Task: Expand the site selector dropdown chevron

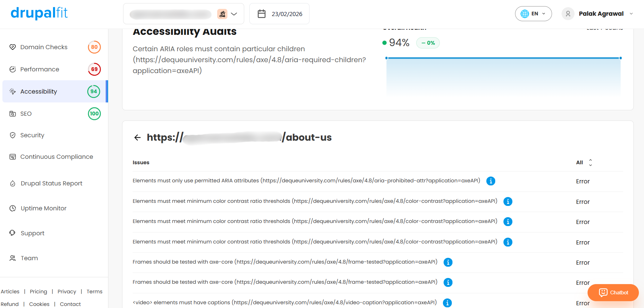Action: point(234,14)
